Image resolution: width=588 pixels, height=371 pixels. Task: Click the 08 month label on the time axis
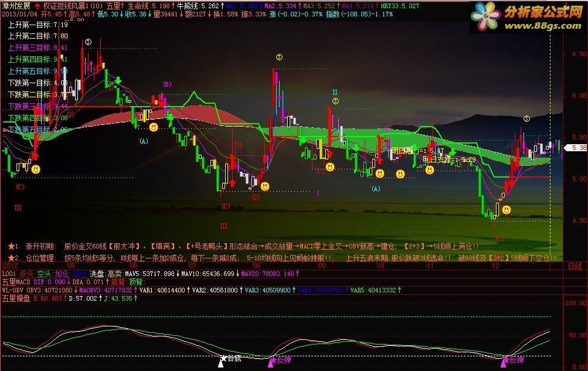257,266
